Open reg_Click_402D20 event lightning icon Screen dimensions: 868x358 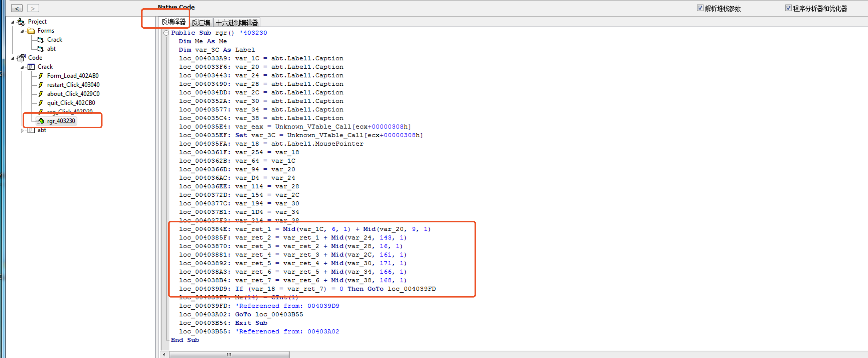(41, 112)
